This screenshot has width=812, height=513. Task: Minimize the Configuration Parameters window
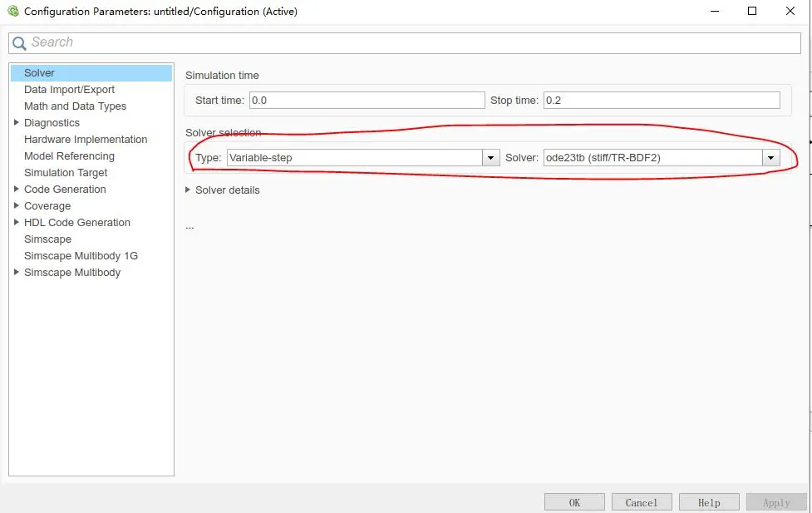[715, 11]
